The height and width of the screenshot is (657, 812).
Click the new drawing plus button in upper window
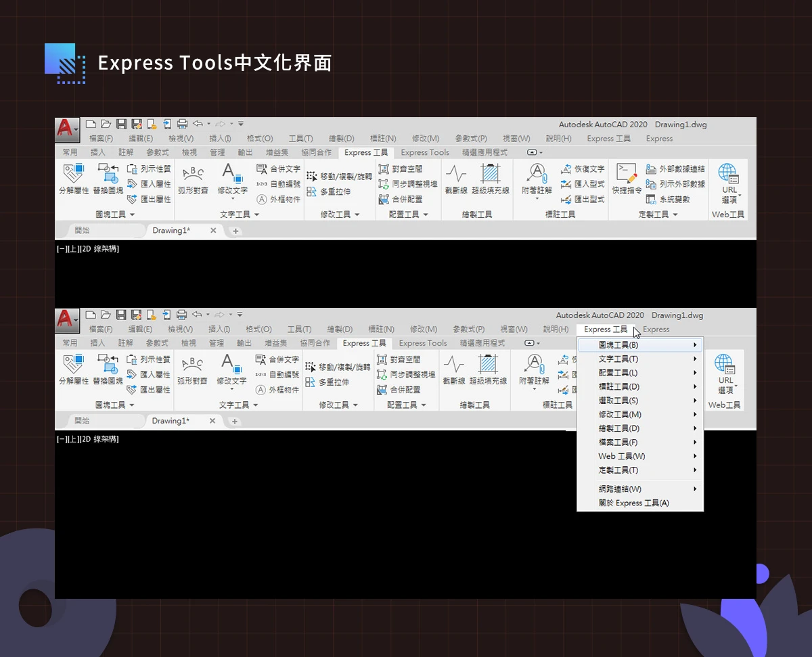pyautogui.click(x=236, y=231)
